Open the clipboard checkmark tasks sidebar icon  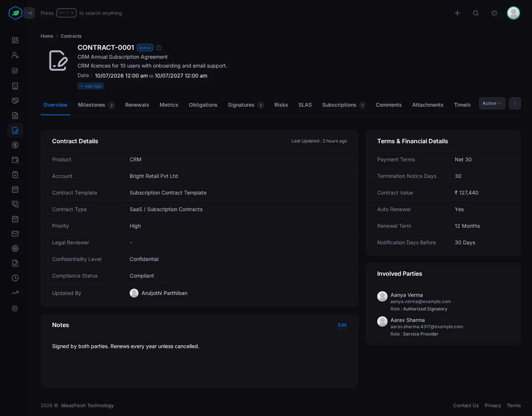click(x=15, y=175)
